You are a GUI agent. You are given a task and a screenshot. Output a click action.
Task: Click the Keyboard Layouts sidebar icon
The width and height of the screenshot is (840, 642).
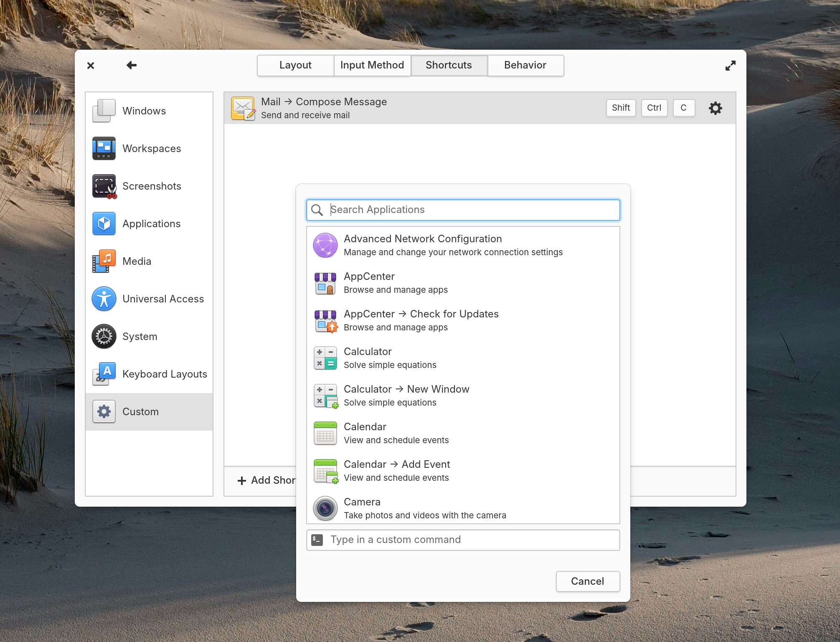pos(104,374)
